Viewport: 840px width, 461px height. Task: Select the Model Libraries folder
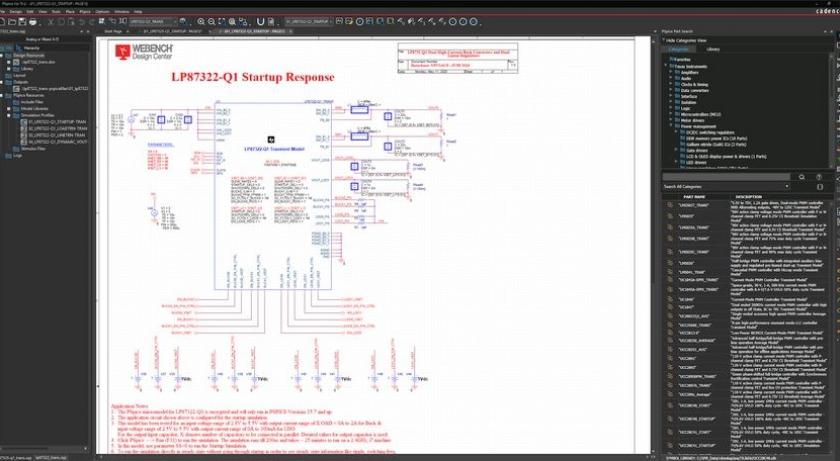click(x=33, y=109)
